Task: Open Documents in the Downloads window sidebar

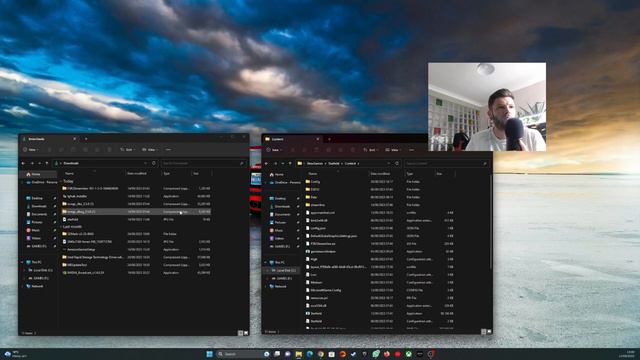Action: click(x=37, y=214)
